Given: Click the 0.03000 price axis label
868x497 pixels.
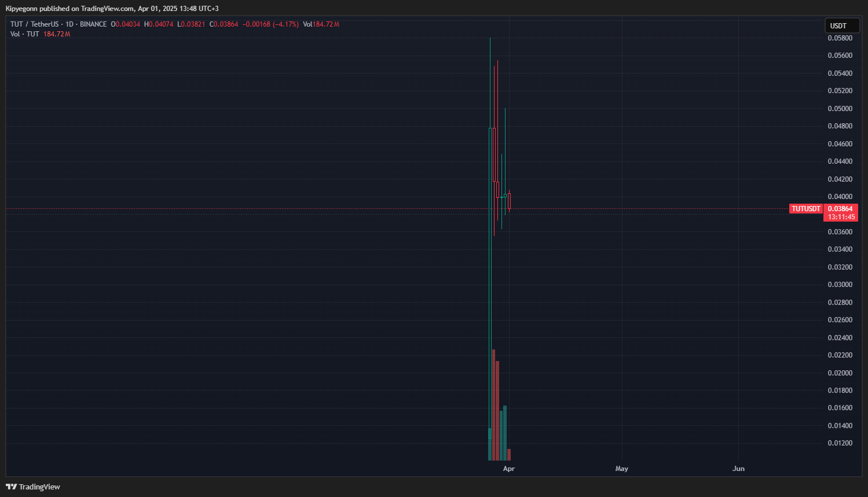Looking at the screenshot, I should pos(840,285).
